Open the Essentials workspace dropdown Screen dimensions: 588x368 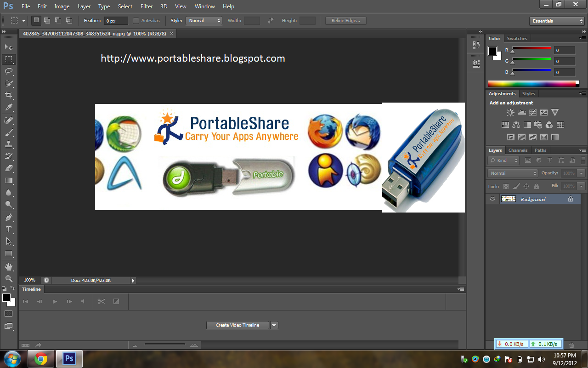[x=557, y=21]
